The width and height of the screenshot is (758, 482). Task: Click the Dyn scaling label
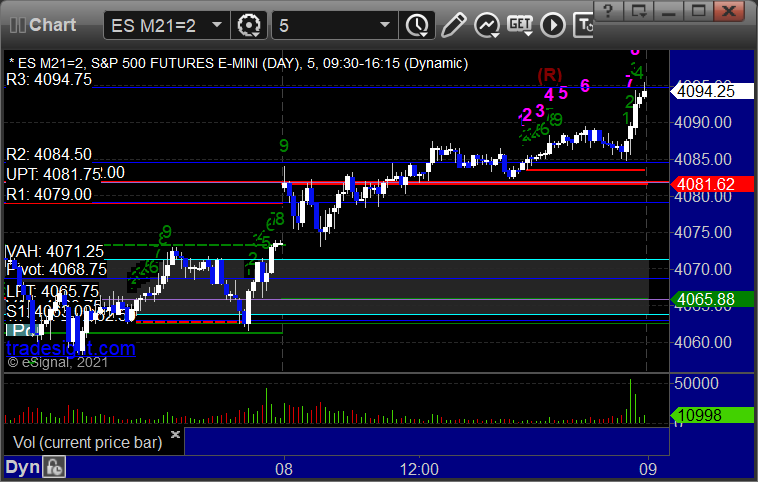coord(22,467)
